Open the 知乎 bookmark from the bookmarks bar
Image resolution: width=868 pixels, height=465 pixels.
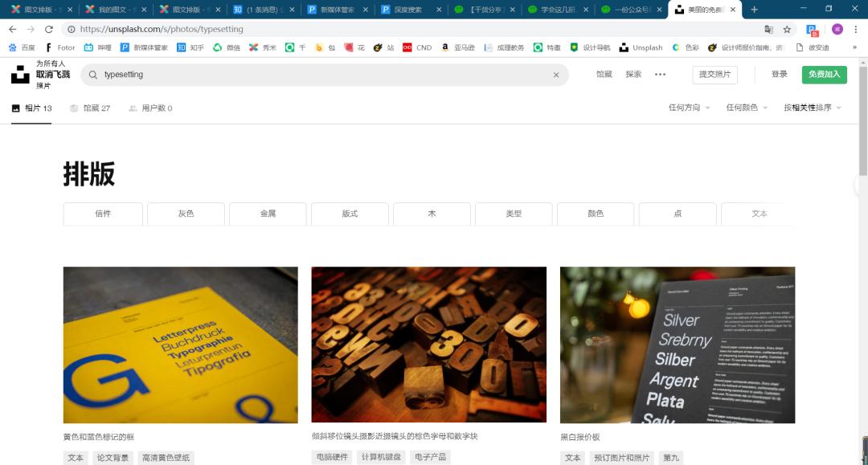[190, 47]
